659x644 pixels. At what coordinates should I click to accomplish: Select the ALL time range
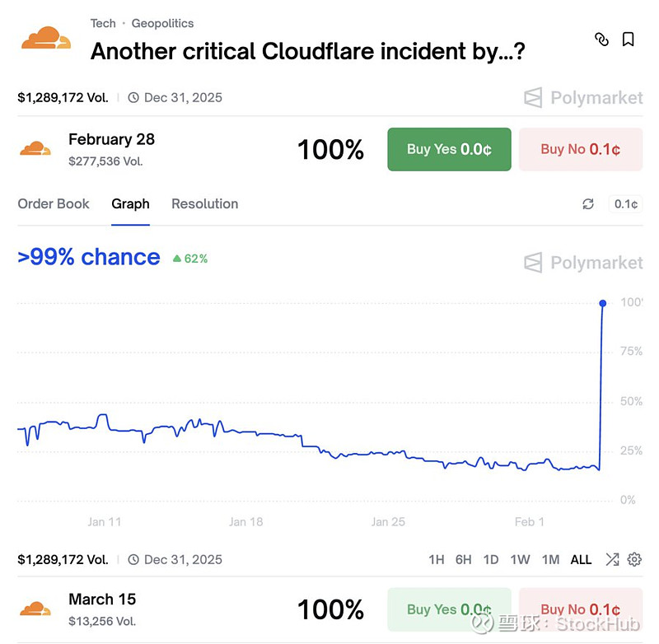581,559
